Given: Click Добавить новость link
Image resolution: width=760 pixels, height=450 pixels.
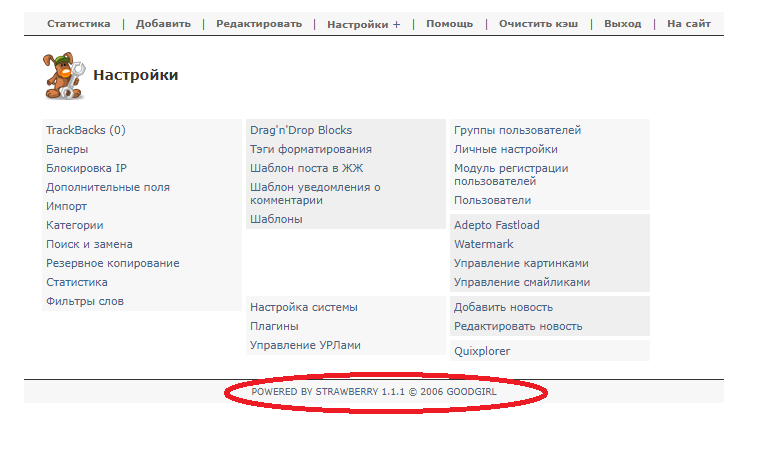Looking at the screenshot, I should pos(504,307).
